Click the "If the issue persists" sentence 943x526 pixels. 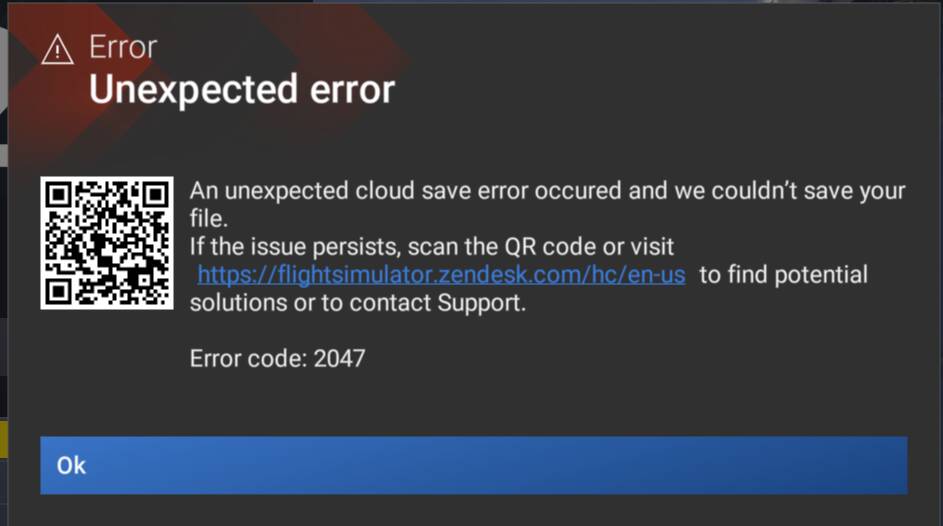(432, 246)
